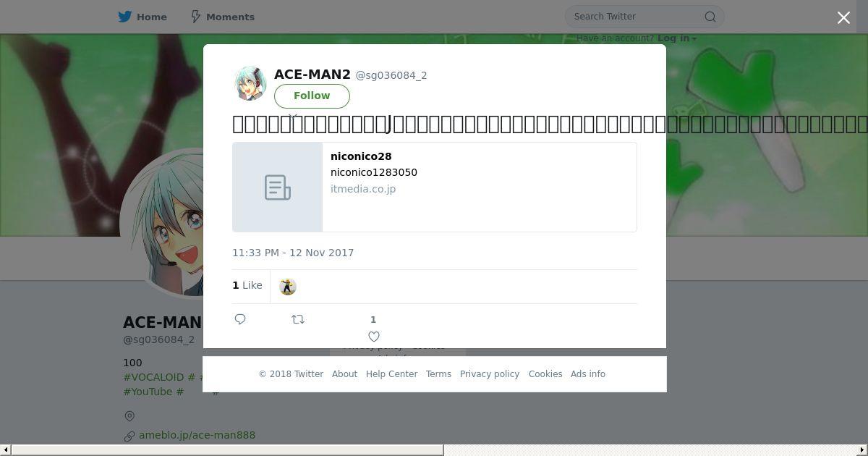Open the Help Center footer link
Image resolution: width=868 pixels, height=456 pixels.
(x=391, y=374)
